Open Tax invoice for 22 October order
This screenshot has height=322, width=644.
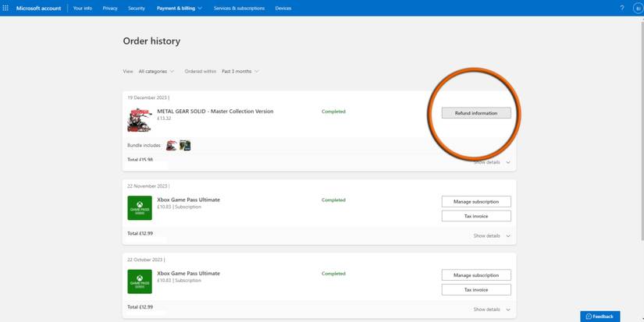pos(476,289)
